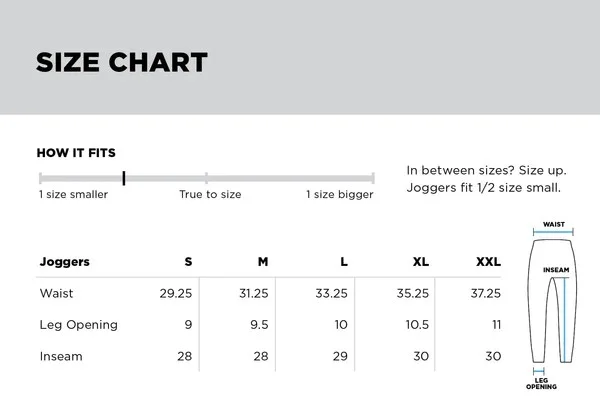Select the S column header
This screenshot has width=600, height=411.
(188, 262)
